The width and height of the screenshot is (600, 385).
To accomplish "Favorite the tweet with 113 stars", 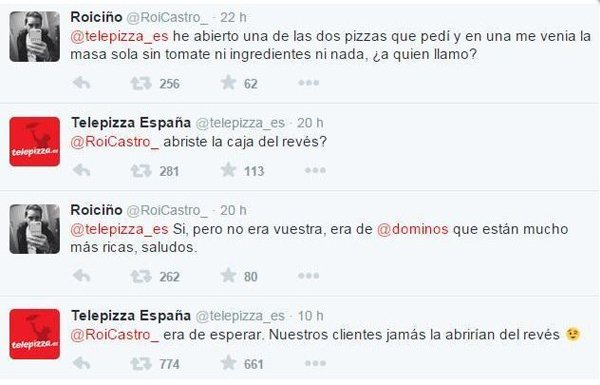I will (x=228, y=170).
